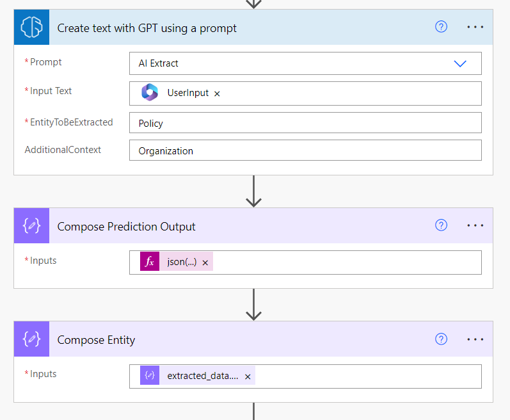Open the ellipsis menu on Compose Entity

[475, 339]
